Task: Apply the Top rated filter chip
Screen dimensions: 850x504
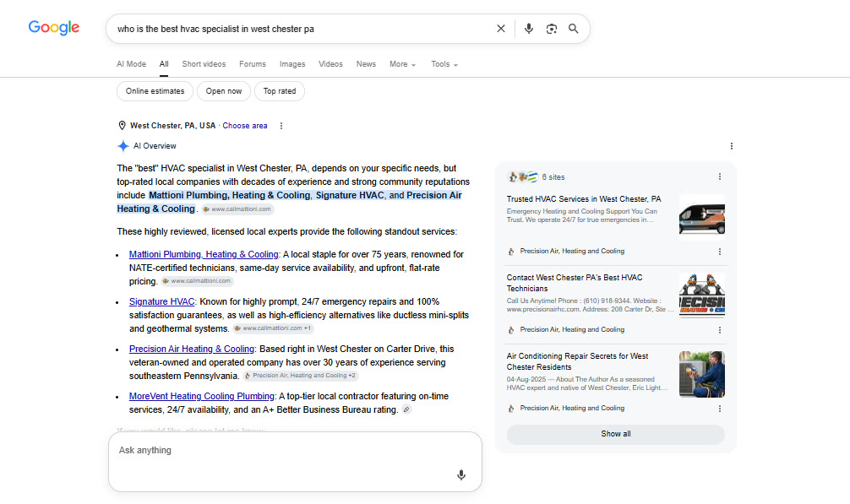Action: [x=280, y=91]
